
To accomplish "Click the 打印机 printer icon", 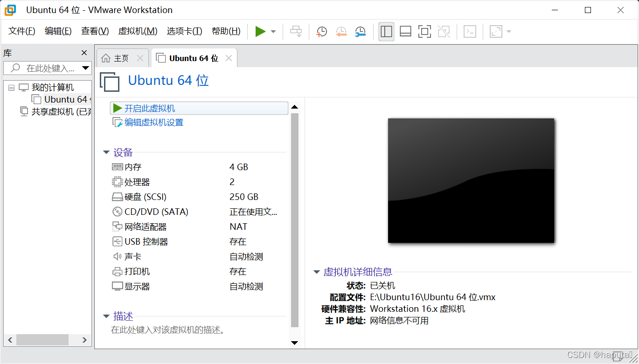I will click(x=117, y=271).
